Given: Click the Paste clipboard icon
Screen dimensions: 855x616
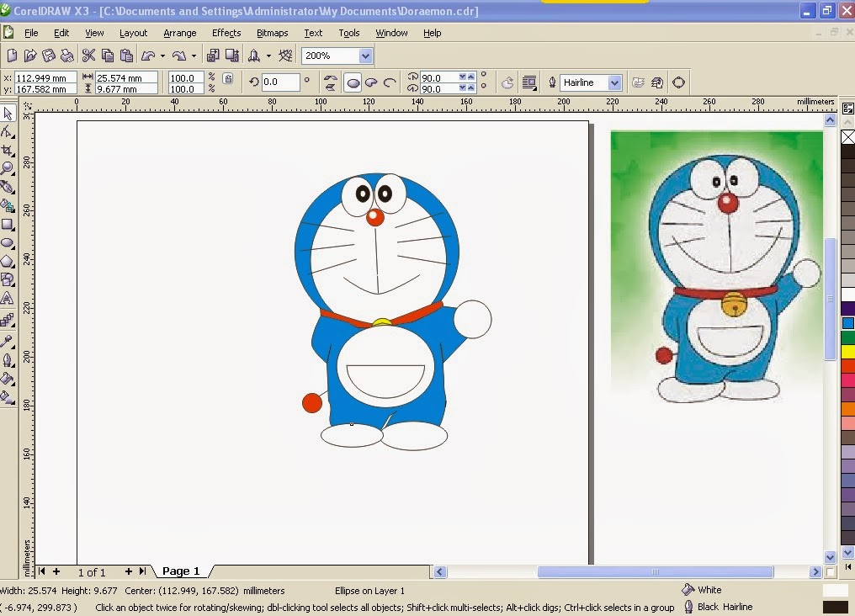Looking at the screenshot, I should coord(126,55).
